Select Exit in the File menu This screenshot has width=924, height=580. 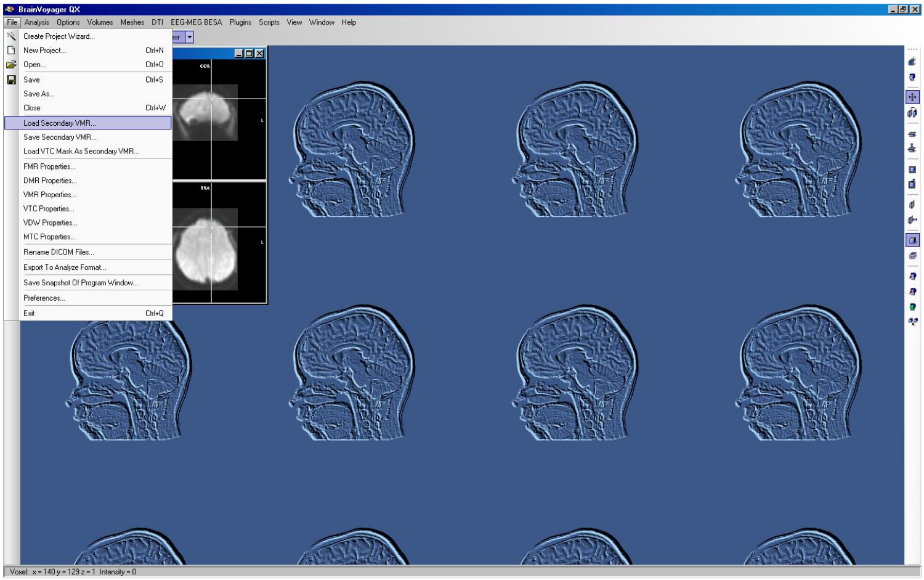coord(87,313)
